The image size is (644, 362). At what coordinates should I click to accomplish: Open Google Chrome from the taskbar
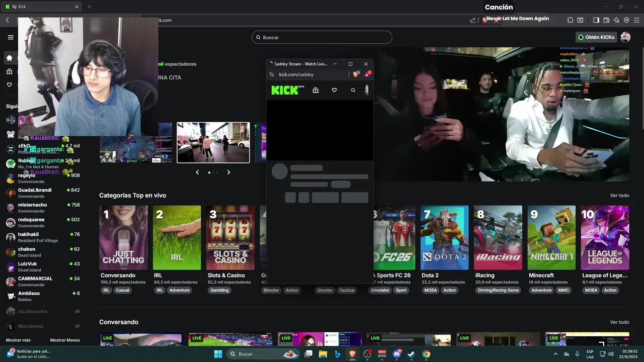426,354
